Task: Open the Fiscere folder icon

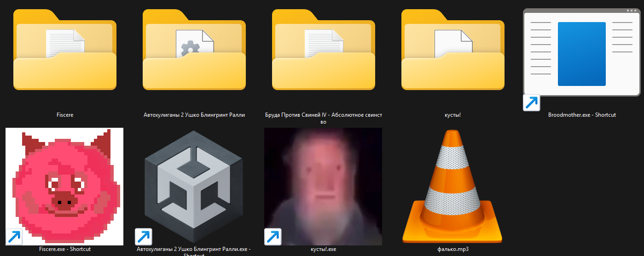Action: pyautogui.click(x=64, y=50)
